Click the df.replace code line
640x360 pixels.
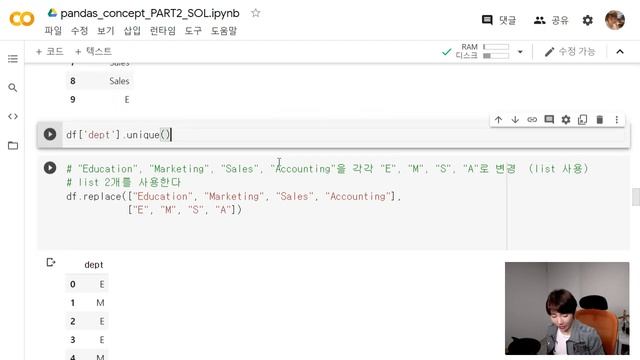pos(233,196)
